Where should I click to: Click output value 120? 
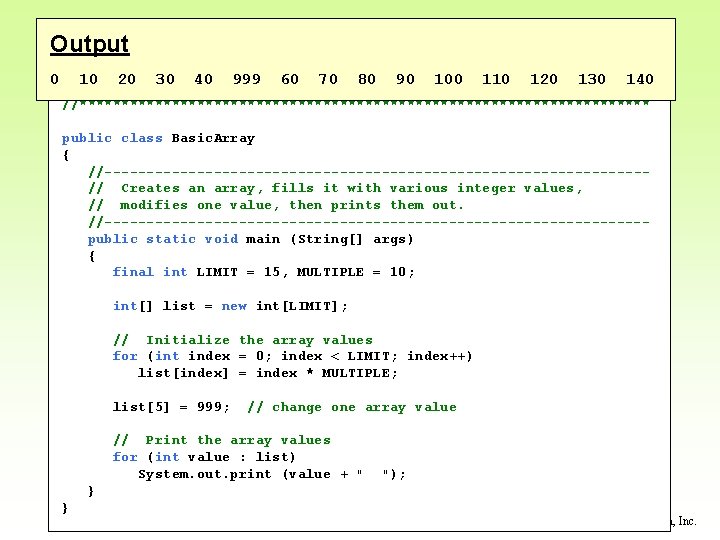[544, 79]
